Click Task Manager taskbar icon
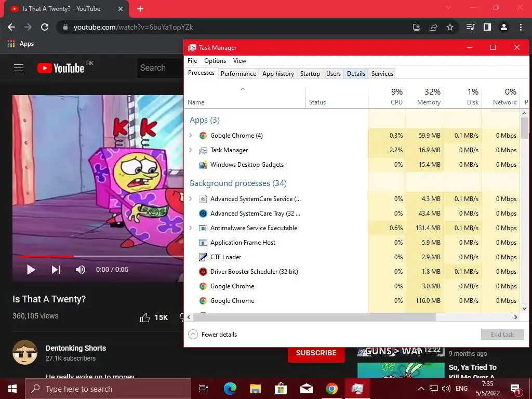The height and width of the screenshot is (399, 532). tap(357, 389)
